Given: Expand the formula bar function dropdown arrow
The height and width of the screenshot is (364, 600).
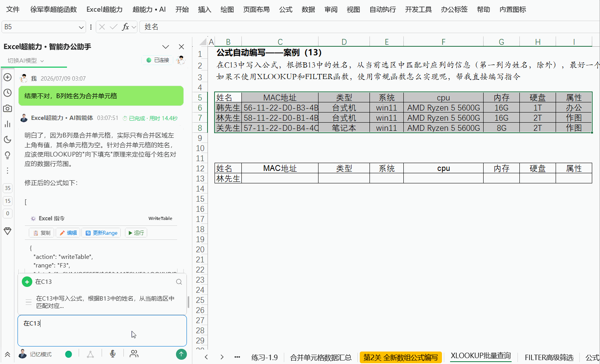Looking at the screenshot, I should point(134,27).
